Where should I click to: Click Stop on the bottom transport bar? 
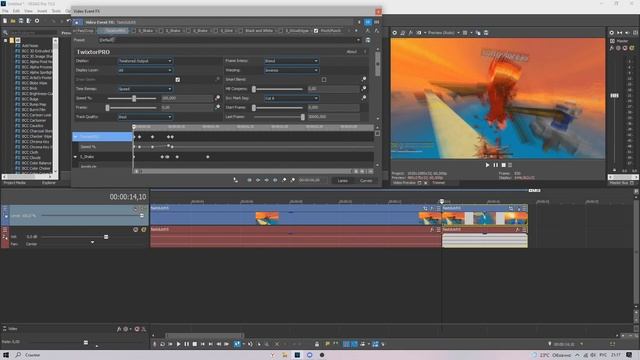195,344
